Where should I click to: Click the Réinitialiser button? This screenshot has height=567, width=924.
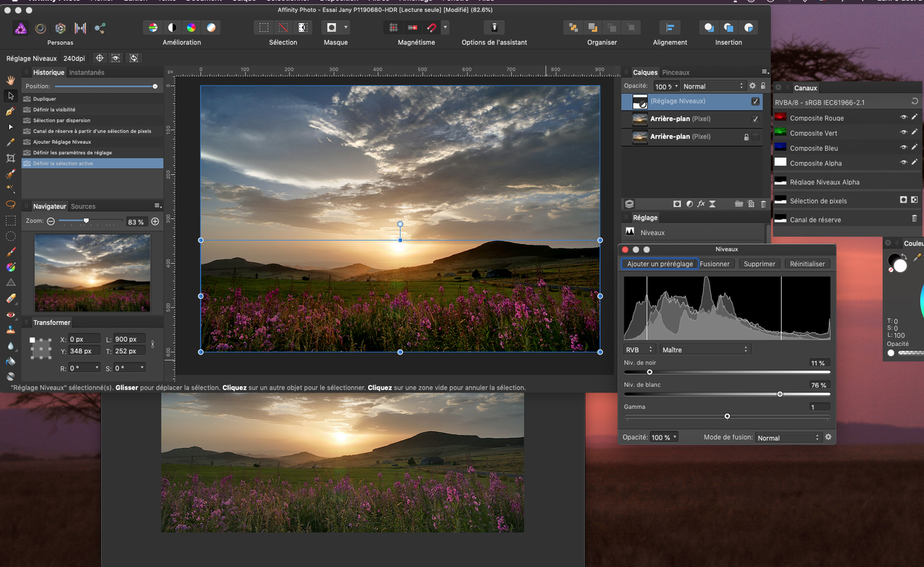click(x=807, y=264)
